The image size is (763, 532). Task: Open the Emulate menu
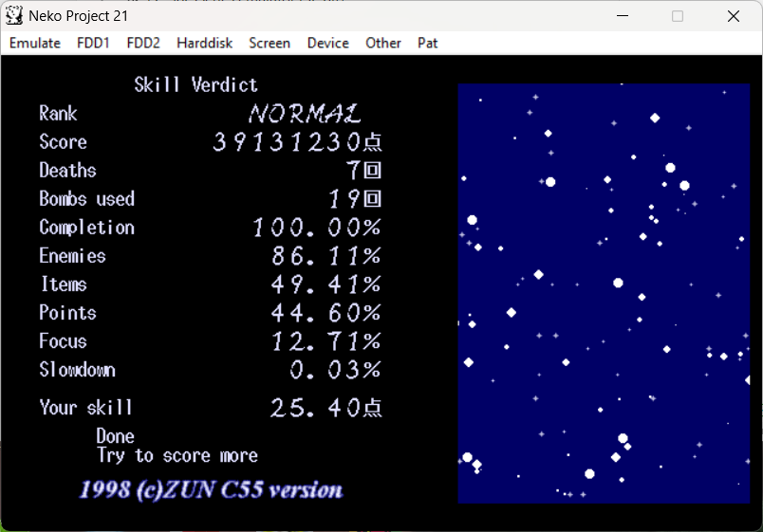pos(34,44)
